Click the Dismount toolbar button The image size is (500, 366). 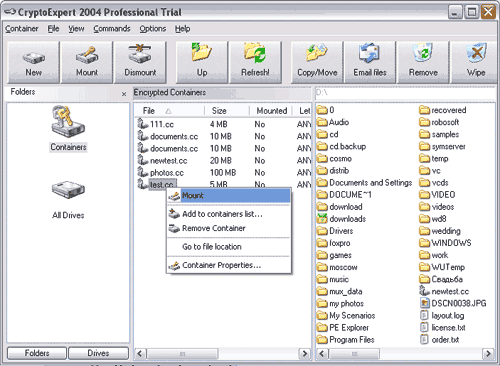(x=140, y=62)
